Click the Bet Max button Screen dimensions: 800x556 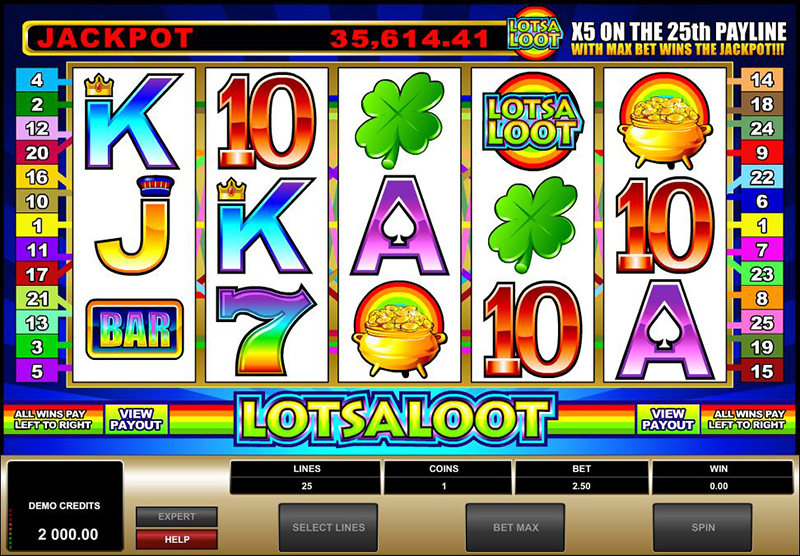[515, 527]
